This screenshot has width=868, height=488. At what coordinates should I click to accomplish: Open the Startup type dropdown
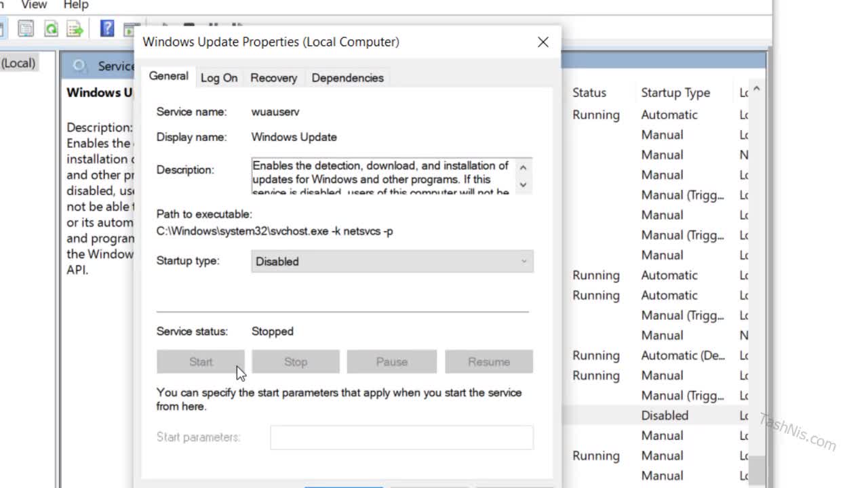pyautogui.click(x=392, y=262)
